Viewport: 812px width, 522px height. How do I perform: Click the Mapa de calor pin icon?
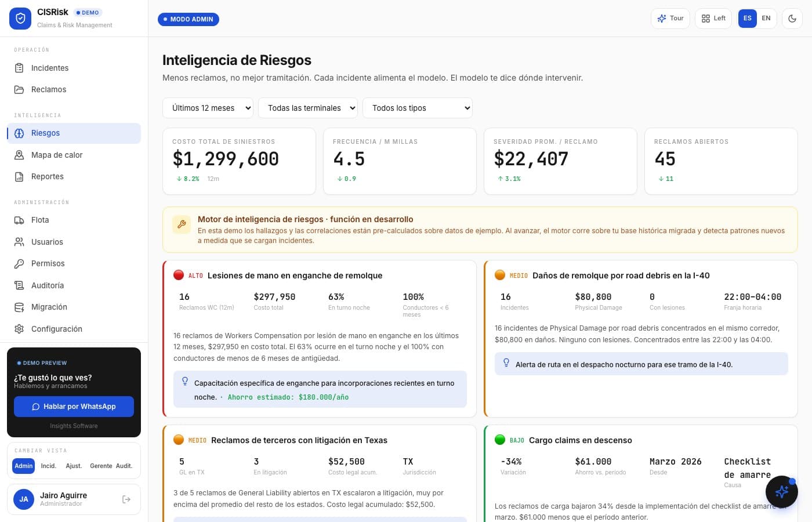coord(19,155)
